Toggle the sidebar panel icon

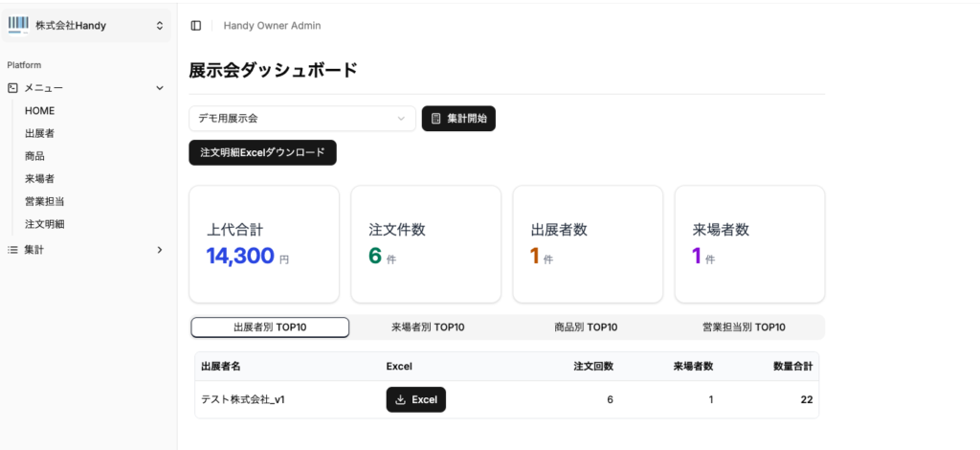pos(196,26)
